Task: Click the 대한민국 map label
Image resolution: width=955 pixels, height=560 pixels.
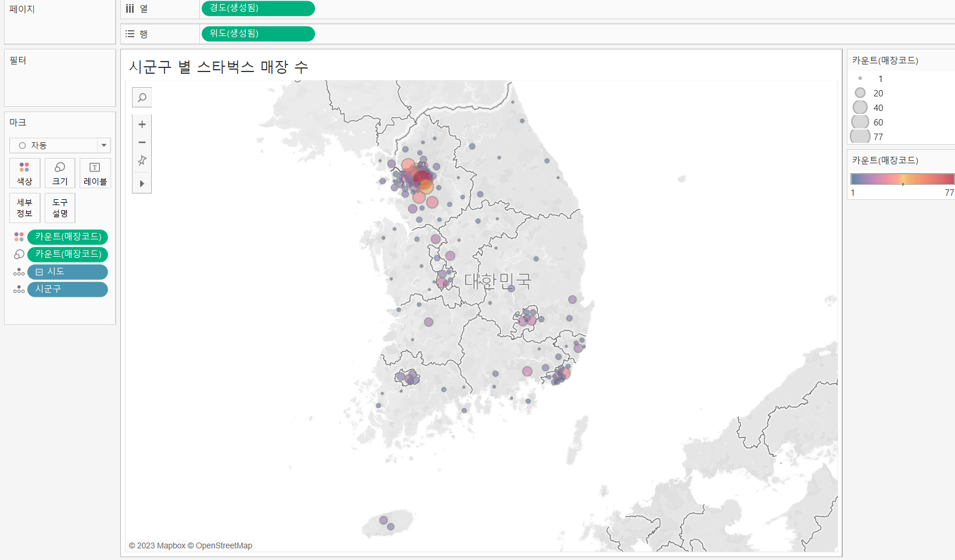Action: 498,281
